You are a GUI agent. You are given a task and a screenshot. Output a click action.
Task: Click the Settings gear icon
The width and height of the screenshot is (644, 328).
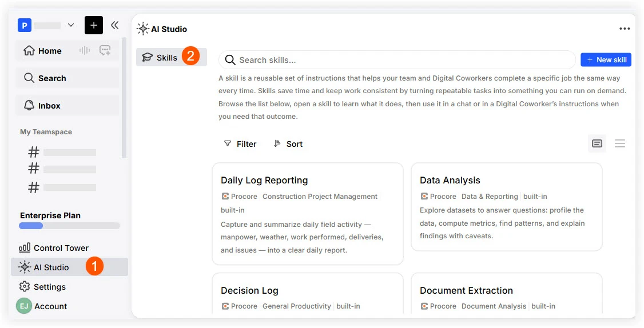pos(25,286)
